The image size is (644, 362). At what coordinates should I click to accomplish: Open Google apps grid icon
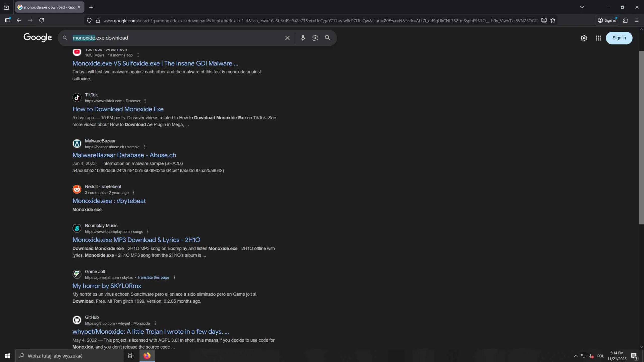pyautogui.click(x=598, y=38)
